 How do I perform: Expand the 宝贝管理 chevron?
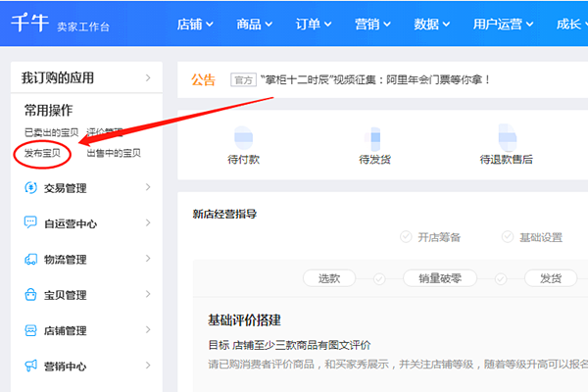(148, 294)
